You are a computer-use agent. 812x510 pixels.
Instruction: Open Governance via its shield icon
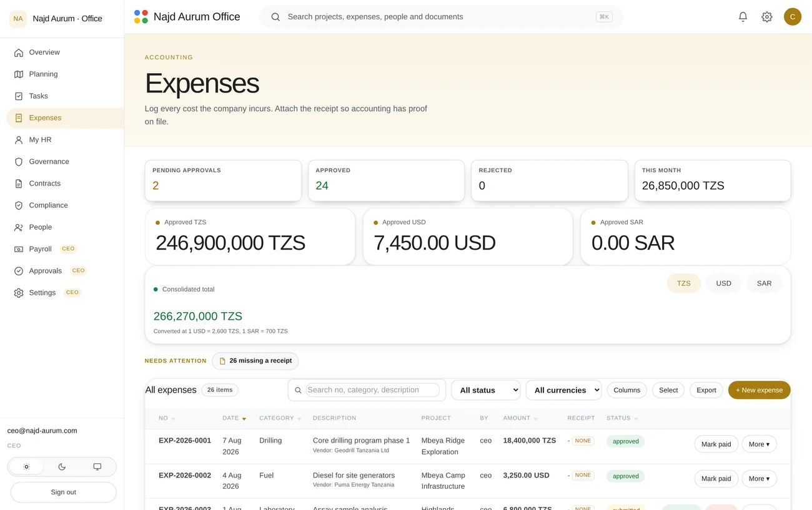pyautogui.click(x=19, y=162)
